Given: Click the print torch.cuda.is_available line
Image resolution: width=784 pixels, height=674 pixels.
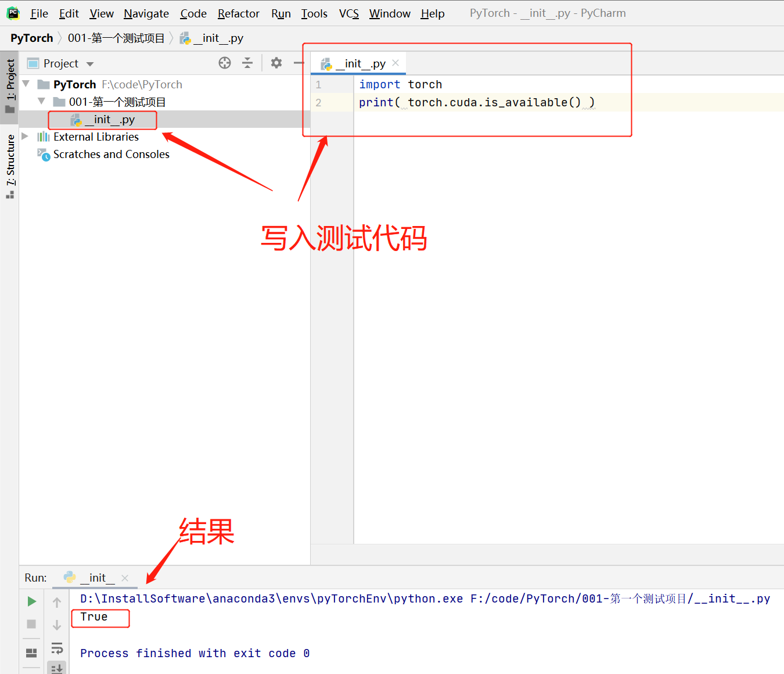Looking at the screenshot, I should (x=476, y=103).
